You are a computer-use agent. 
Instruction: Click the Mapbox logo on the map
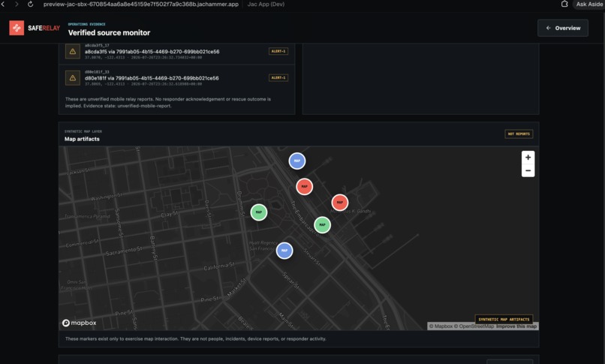pyautogui.click(x=79, y=323)
